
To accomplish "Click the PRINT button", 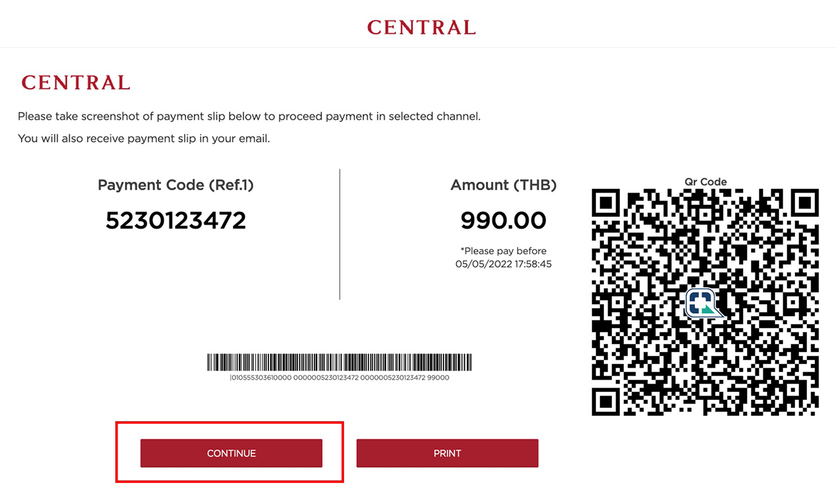I will [447, 453].
